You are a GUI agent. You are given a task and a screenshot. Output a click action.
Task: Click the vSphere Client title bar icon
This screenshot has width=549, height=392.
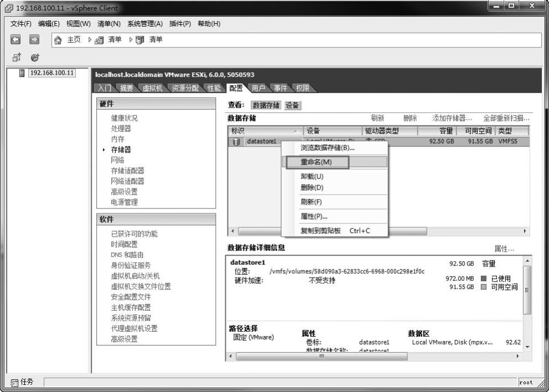coord(9,8)
